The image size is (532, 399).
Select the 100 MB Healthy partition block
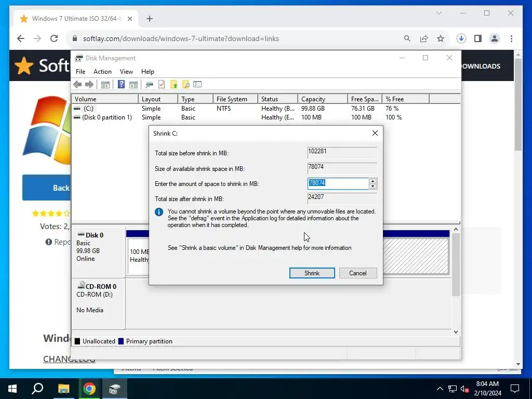click(x=138, y=256)
